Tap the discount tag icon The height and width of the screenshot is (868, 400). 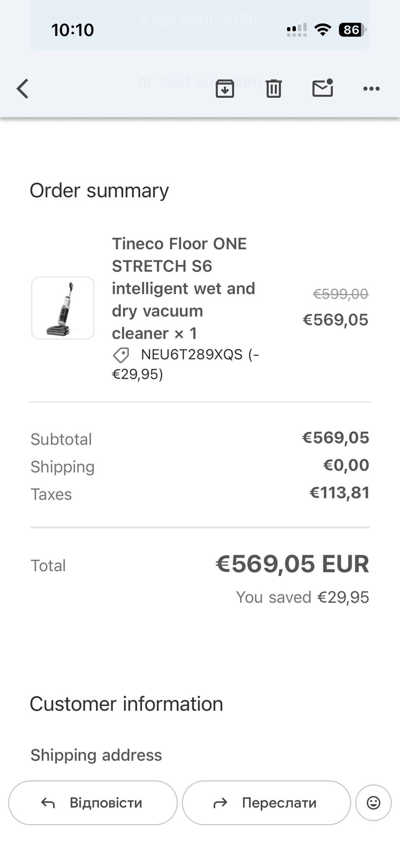[x=121, y=355]
